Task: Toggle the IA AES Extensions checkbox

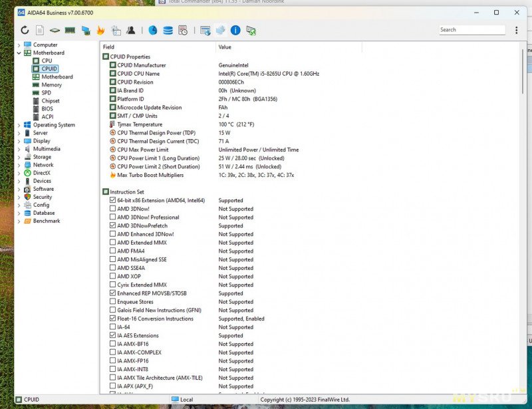Action: coord(112,335)
